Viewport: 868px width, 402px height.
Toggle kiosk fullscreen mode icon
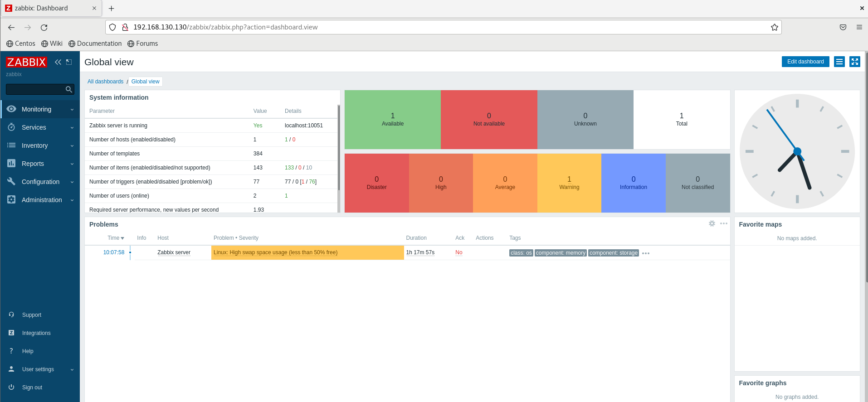(855, 62)
